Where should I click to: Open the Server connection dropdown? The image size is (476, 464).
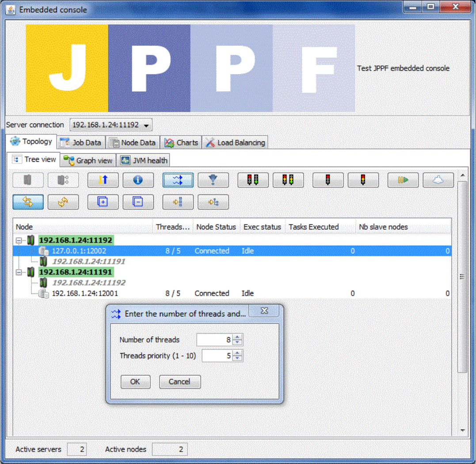tap(111, 125)
